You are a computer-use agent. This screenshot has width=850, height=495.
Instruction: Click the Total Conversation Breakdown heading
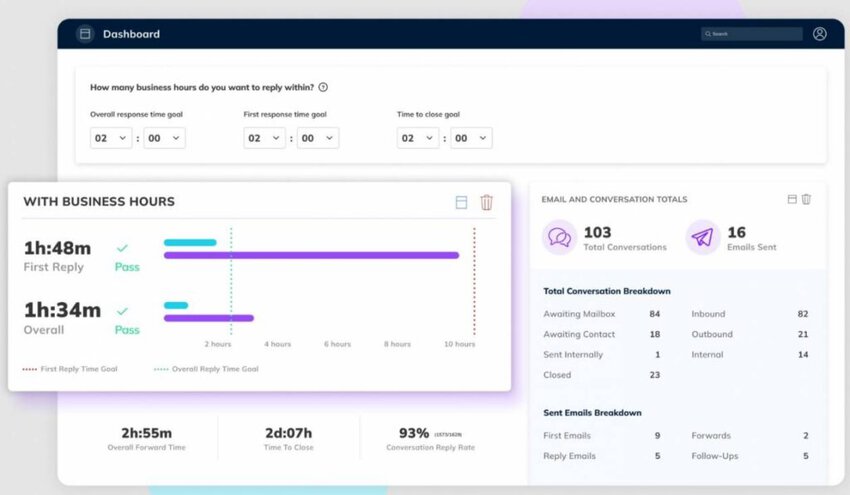[607, 291]
